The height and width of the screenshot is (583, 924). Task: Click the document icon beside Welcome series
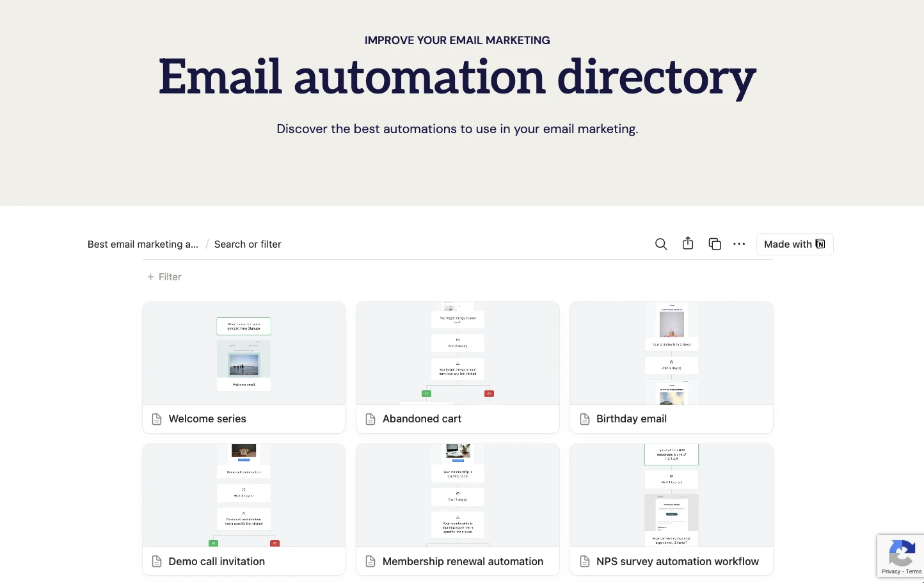[157, 419]
